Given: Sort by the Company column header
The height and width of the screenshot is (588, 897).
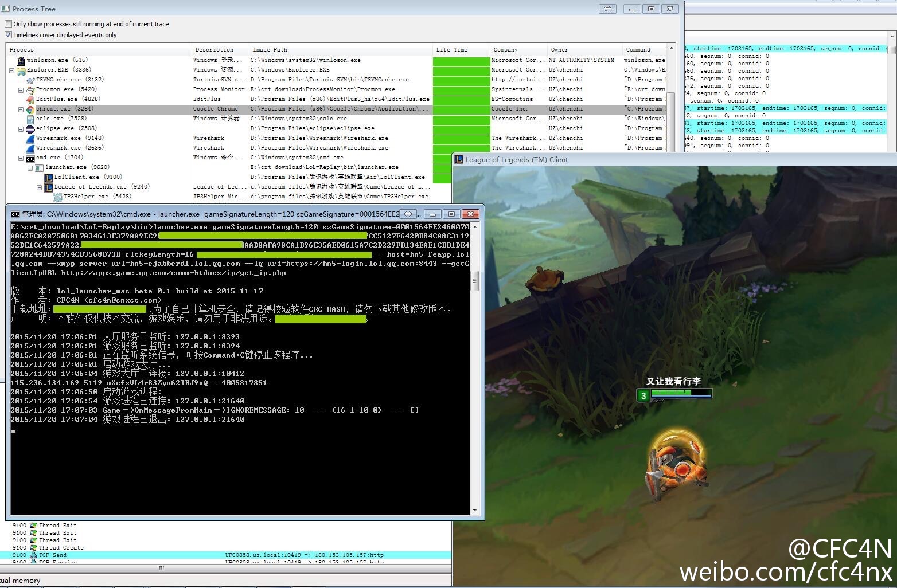Looking at the screenshot, I should click(518, 50).
